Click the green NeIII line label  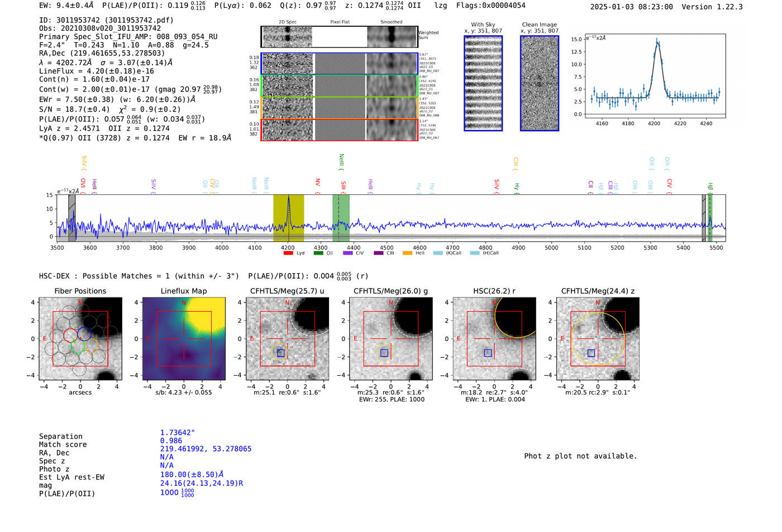pos(341,162)
